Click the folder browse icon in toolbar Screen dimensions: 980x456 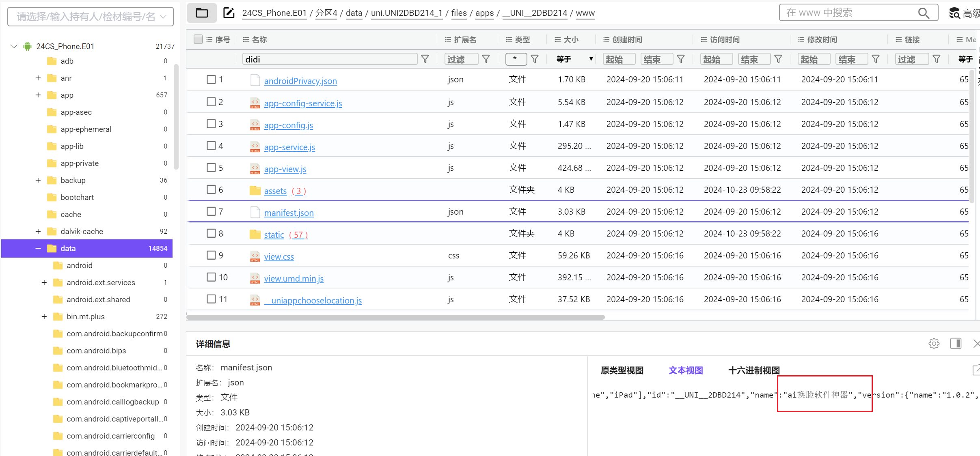pos(202,13)
